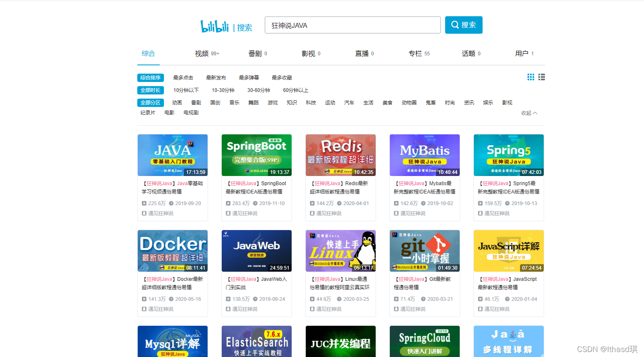The width and height of the screenshot is (644, 357).
Task: Click uploader icon under Docker card
Action: (144, 309)
